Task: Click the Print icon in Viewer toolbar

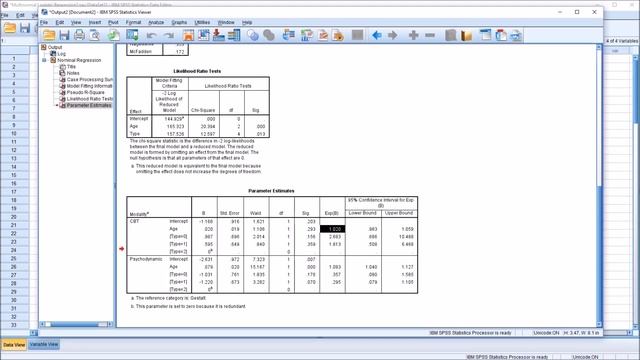Action: 79,35
